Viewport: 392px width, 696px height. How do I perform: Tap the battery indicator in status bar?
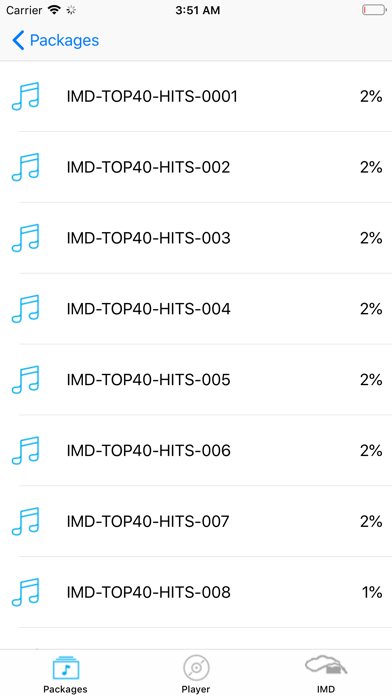(374, 10)
